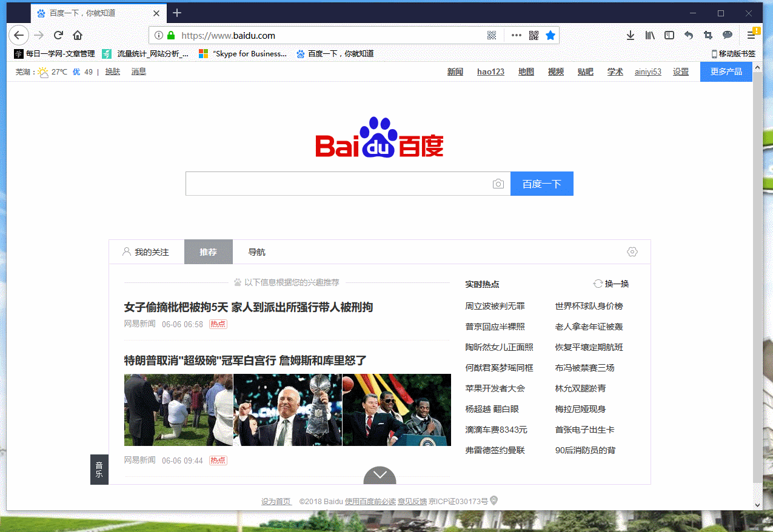Open the Skype for Business bookmark
Image resolution: width=773 pixels, height=532 pixels.
point(243,54)
